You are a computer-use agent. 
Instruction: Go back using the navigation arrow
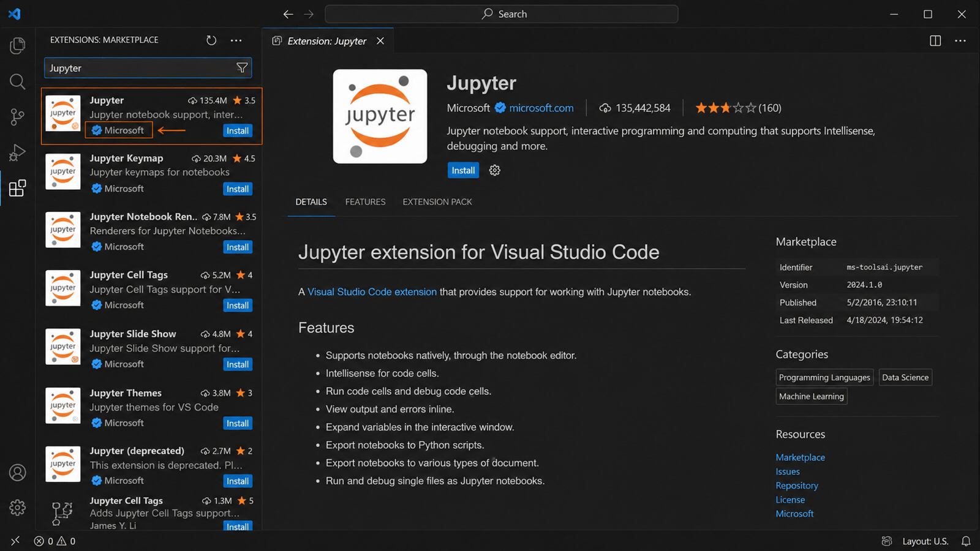click(288, 14)
